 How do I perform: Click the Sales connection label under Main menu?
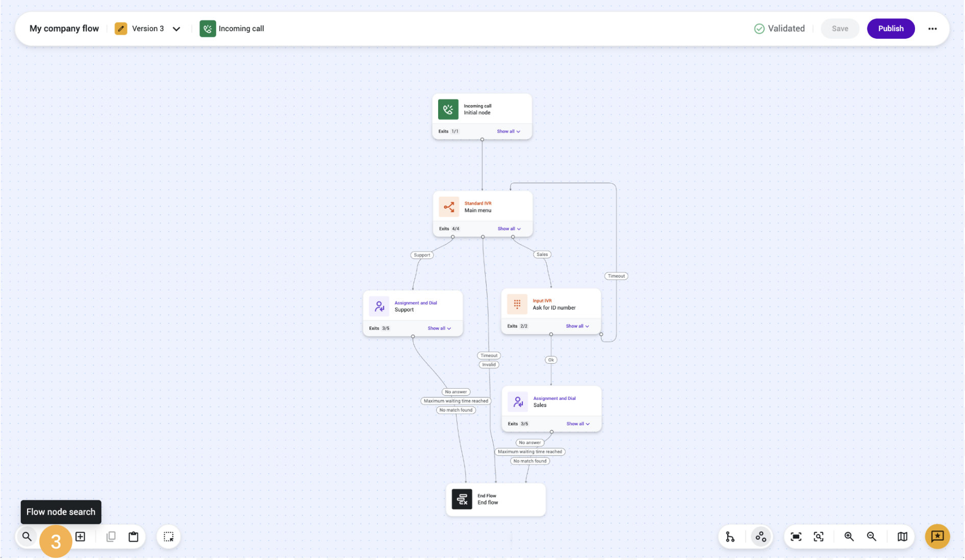[542, 254]
